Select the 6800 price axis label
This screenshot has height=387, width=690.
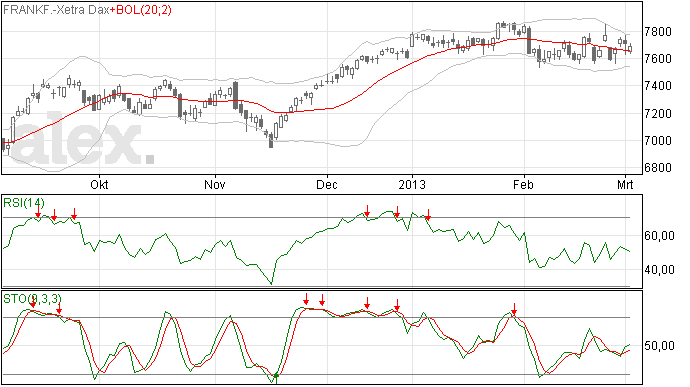tap(658, 168)
